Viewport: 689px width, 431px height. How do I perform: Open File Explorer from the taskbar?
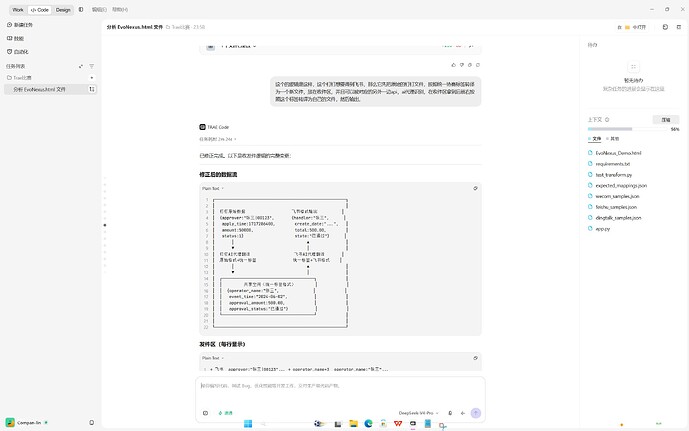353,424
